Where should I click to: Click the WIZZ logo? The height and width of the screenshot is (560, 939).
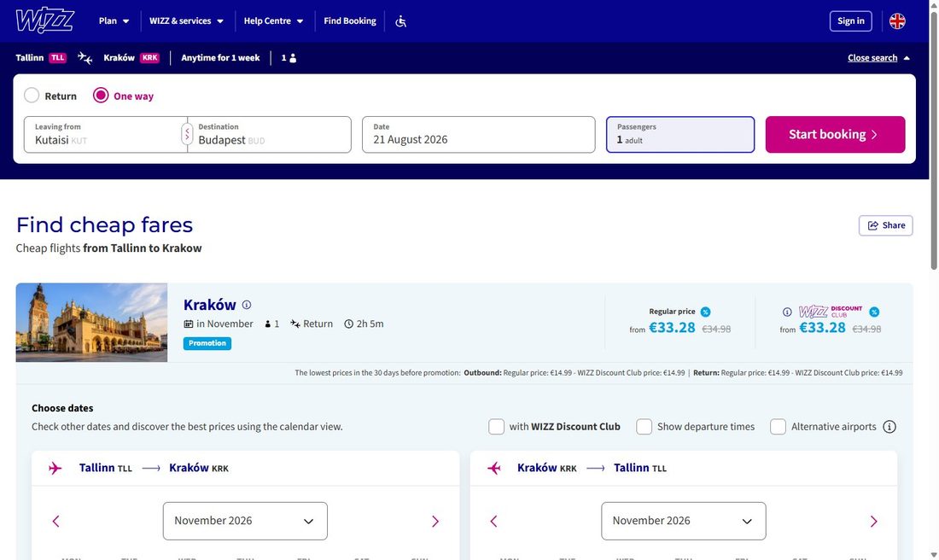pyautogui.click(x=45, y=21)
